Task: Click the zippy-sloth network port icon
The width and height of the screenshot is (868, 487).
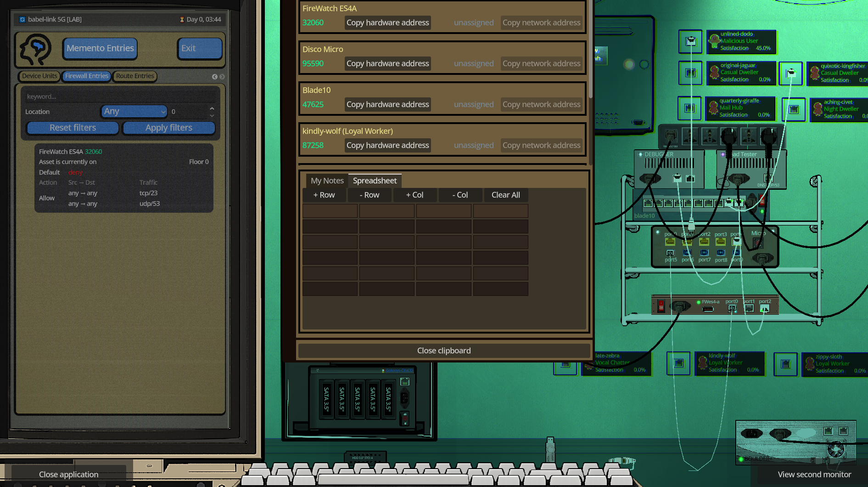Action: [x=785, y=364]
